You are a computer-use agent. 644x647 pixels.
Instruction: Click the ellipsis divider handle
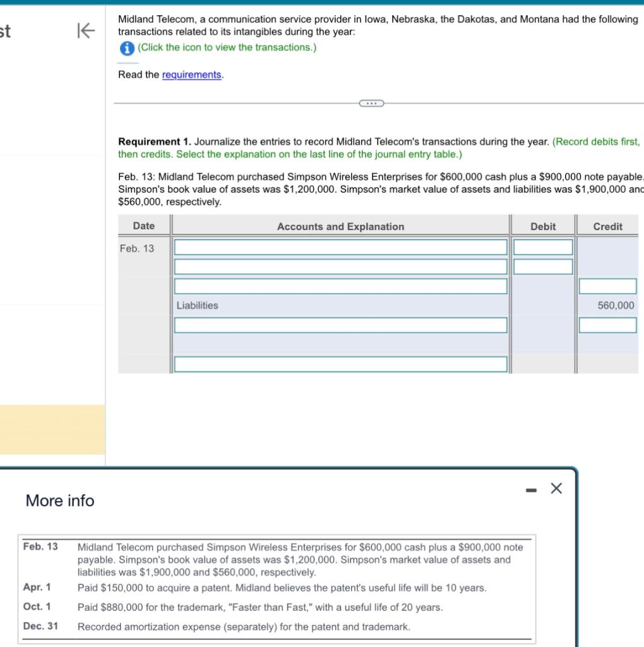[371, 103]
